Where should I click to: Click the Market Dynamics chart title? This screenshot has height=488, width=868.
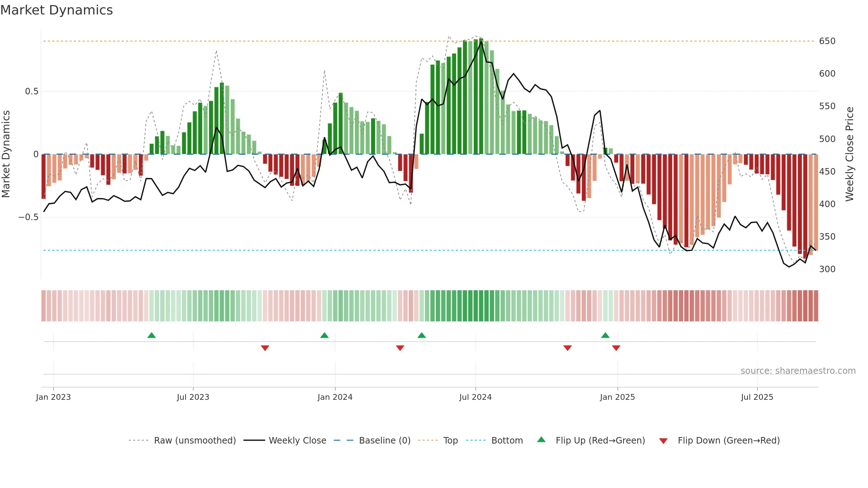[x=57, y=10]
